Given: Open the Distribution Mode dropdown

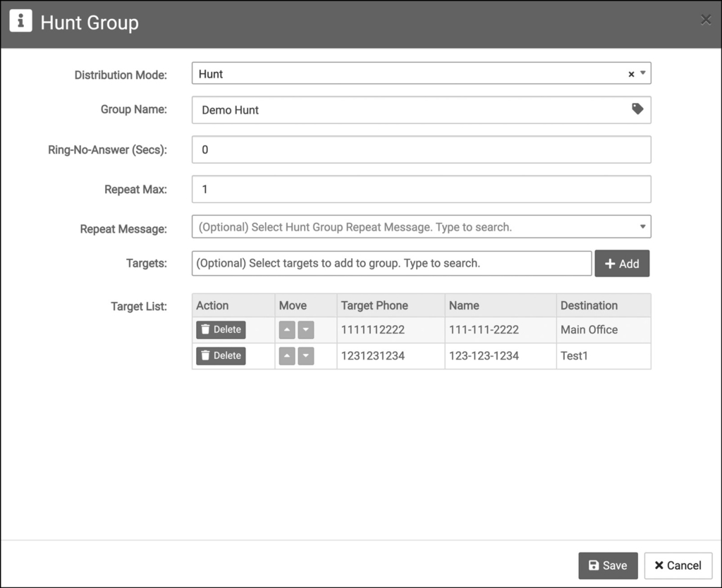Looking at the screenshot, I should [x=642, y=73].
